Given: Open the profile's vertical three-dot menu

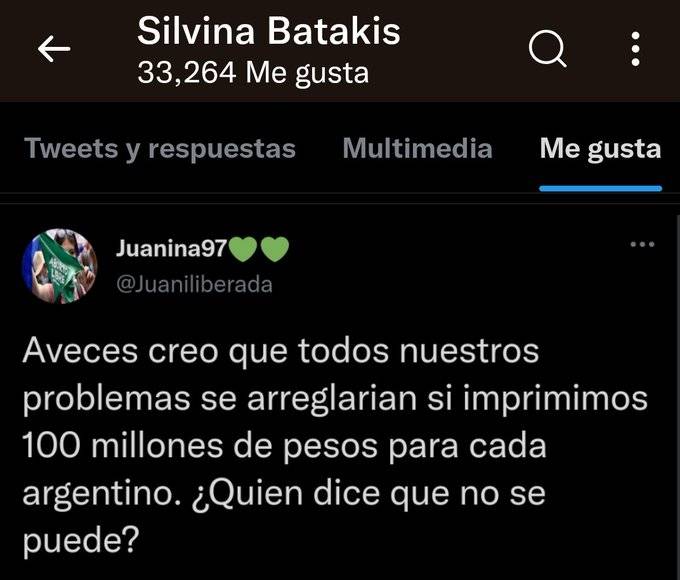Looking at the screenshot, I should click(x=635, y=49).
